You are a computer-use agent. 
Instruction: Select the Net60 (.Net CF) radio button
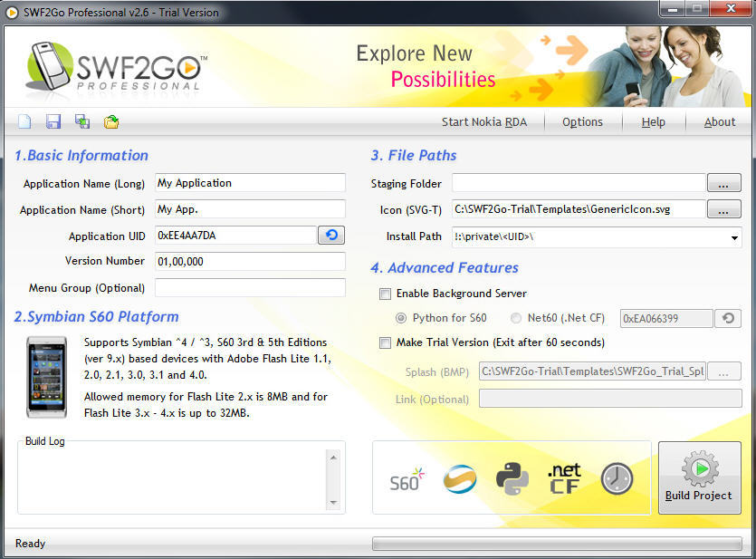[x=516, y=318]
